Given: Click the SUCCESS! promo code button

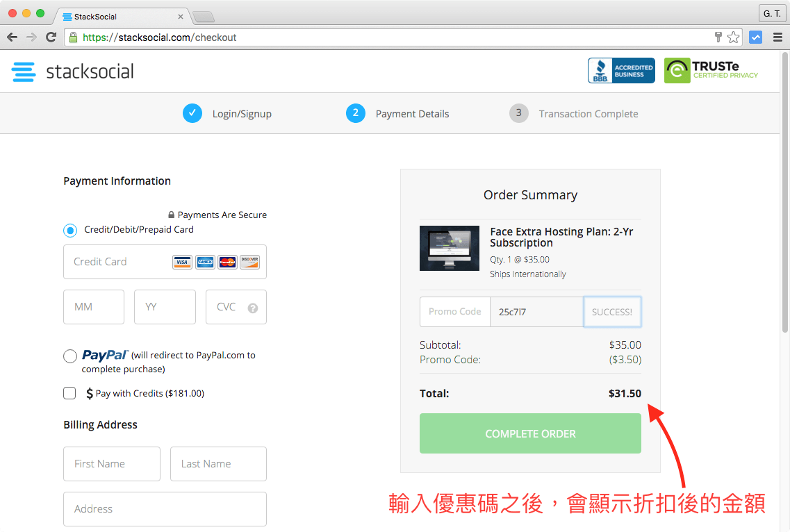Looking at the screenshot, I should coord(611,312).
